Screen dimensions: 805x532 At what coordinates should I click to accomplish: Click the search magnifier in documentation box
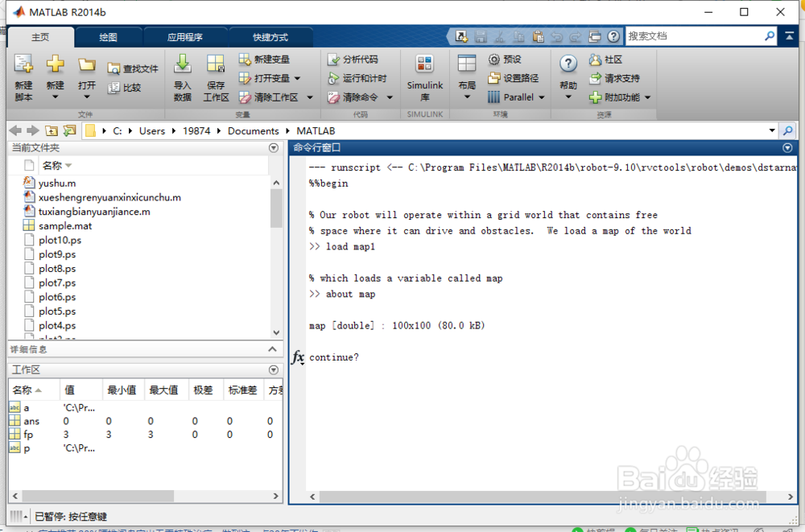[769, 36]
